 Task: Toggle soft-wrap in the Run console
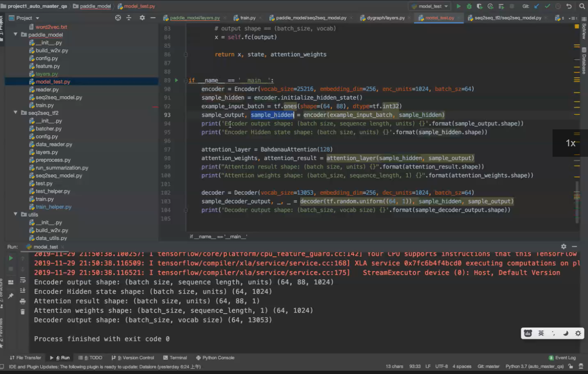(x=23, y=280)
